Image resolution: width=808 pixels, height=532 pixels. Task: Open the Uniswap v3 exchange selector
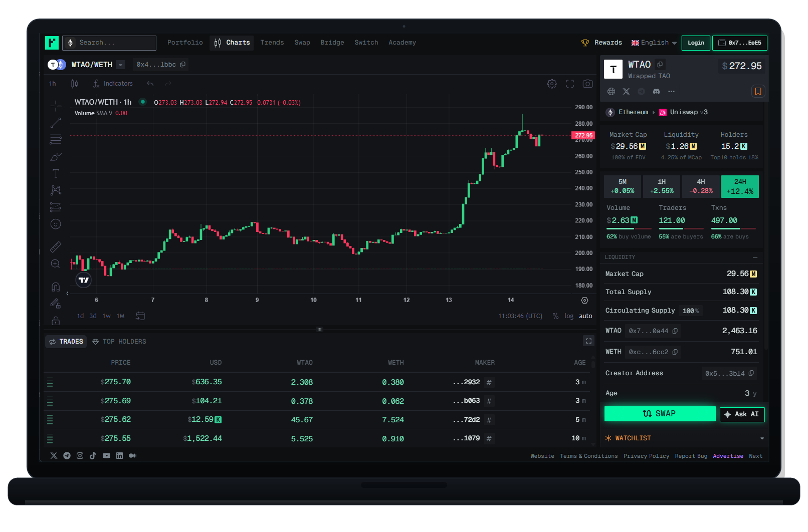tap(683, 112)
